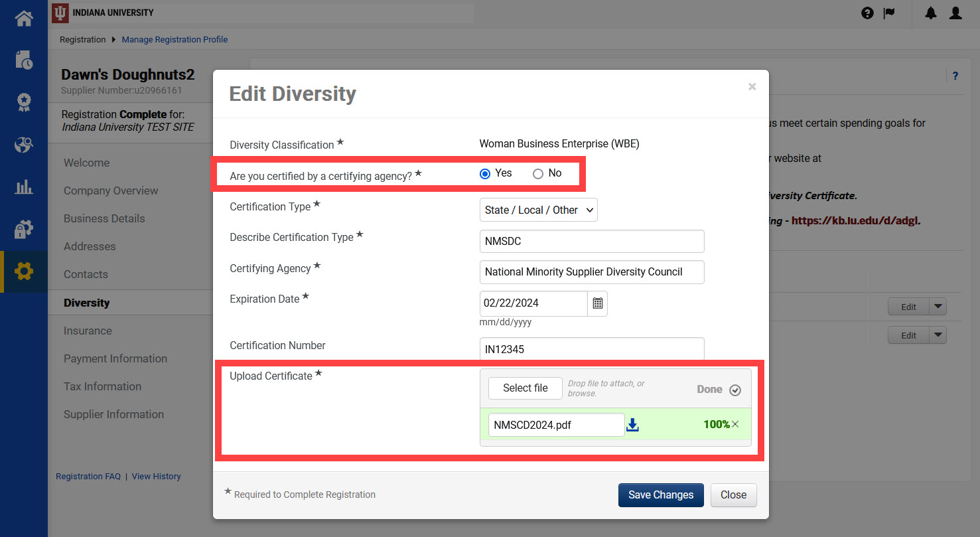Go to Payment Information section

point(115,358)
